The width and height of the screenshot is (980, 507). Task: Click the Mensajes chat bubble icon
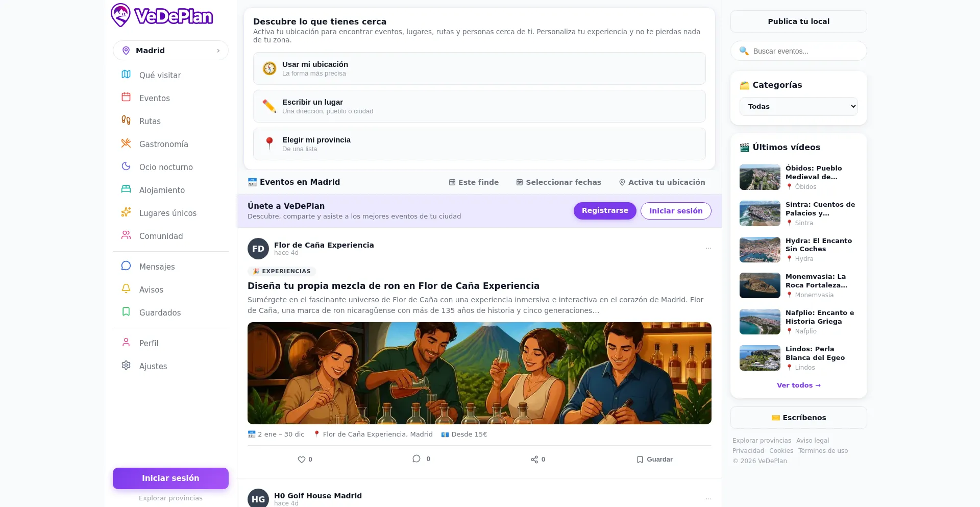pos(126,265)
